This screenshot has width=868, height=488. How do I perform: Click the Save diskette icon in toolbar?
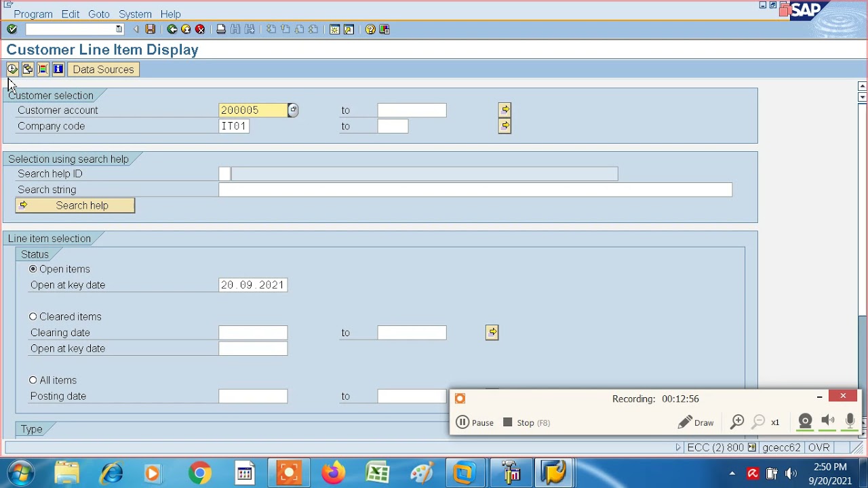point(151,29)
